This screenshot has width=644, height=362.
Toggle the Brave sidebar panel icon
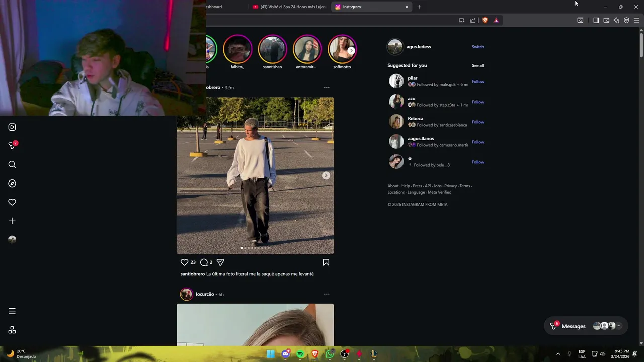[596, 20]
